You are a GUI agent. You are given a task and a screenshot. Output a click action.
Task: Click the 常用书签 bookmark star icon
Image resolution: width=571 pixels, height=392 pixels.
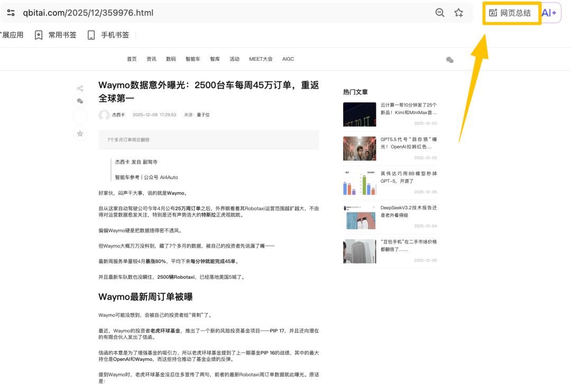tap(39, 35)
